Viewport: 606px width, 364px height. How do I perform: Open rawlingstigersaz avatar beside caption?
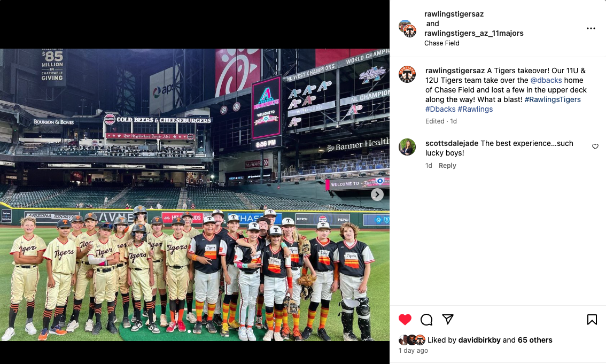[407, 74]
